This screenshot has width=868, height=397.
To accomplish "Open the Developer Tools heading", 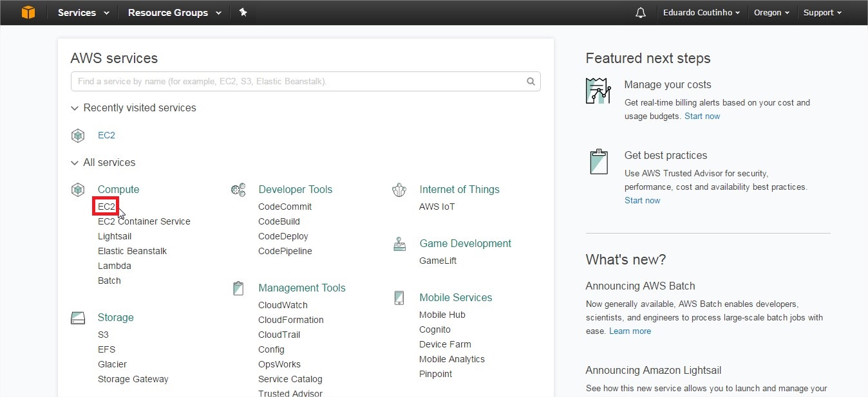I will 296,189.
